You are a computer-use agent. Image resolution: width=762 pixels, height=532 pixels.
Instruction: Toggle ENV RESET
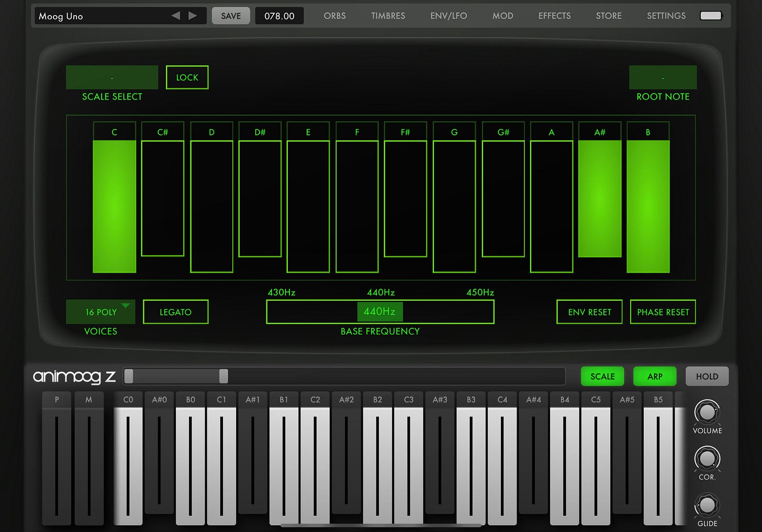coord(589,312)
